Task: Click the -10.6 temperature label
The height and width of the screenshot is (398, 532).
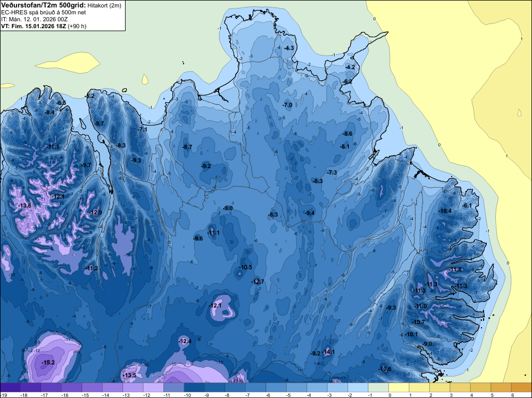Action: point(385,369)
